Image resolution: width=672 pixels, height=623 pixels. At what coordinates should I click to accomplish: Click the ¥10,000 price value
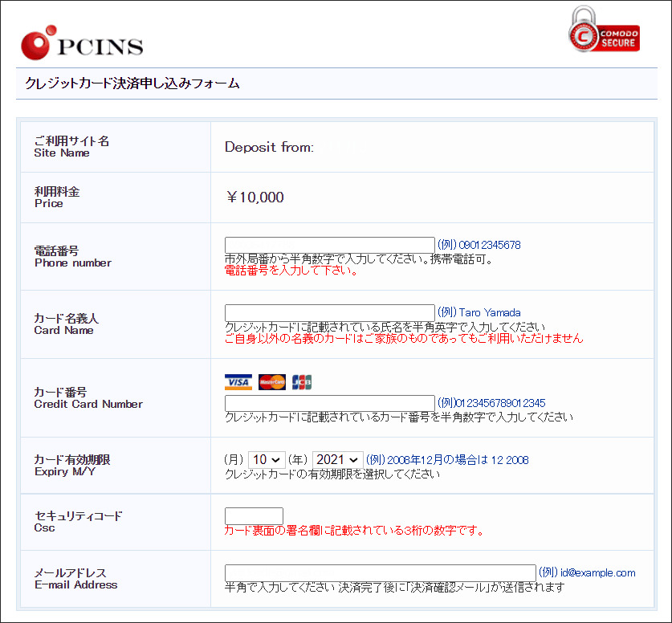pyautogui.click(x=255, y=197)
